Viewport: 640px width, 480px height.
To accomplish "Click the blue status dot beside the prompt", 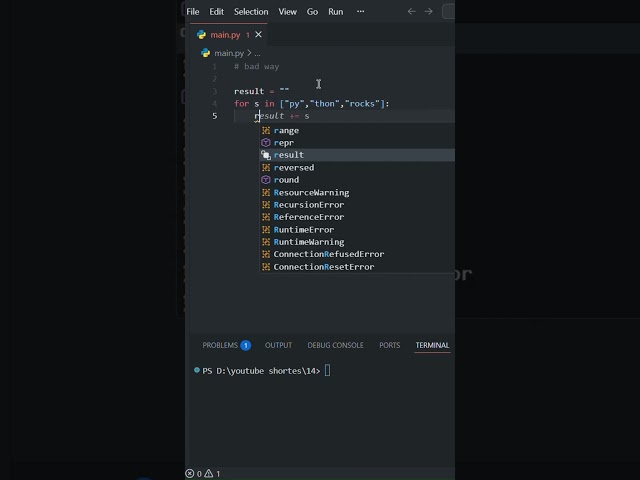I will tap(197, 370).
